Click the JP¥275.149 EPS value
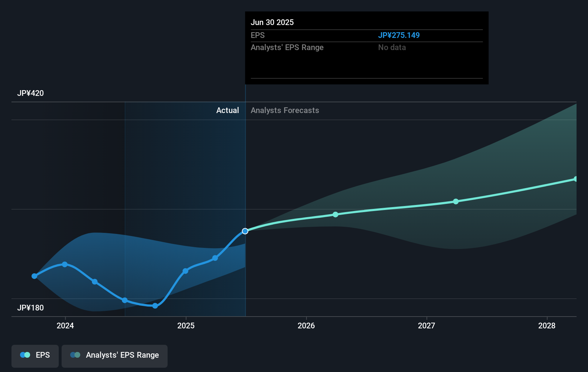 [399, 35]
